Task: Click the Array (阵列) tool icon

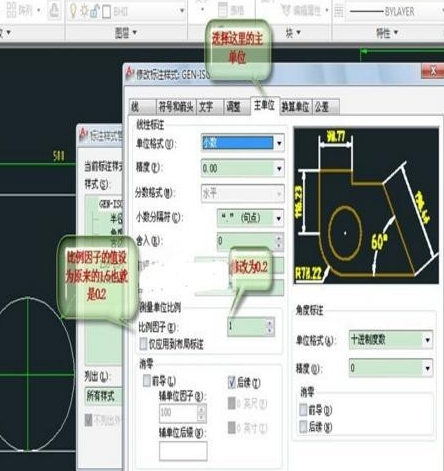Action: pyautogui.click(x=11, y=10)
